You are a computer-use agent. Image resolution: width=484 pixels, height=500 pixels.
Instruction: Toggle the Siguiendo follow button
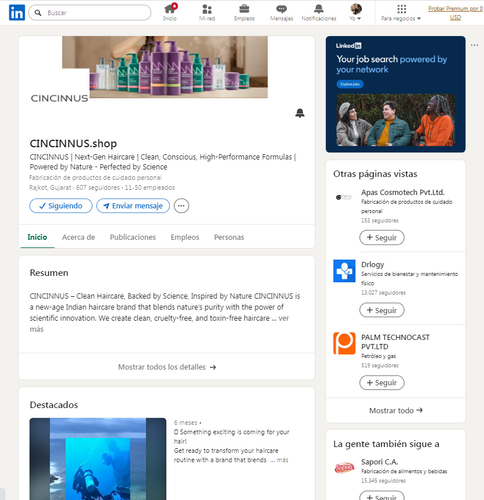pyautogui.click(x=61, y=206)
